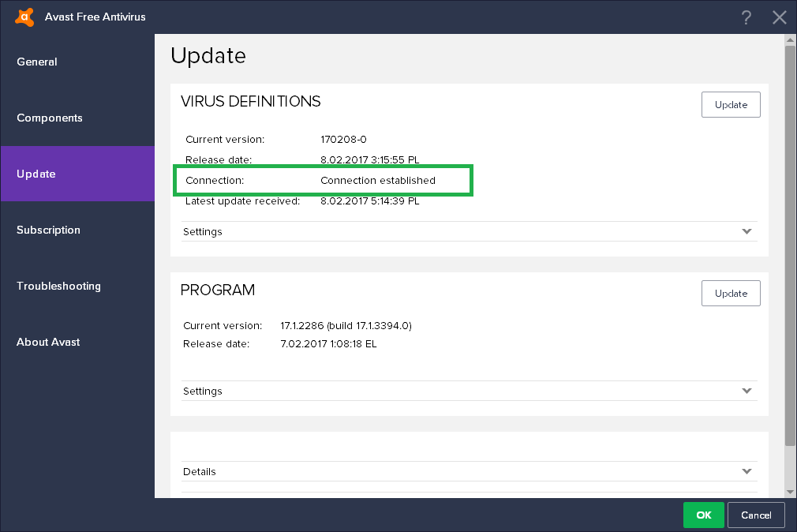797x532 pixels.
Task: Expand Virus Definitions Settings section
Action: click(470, 231)
